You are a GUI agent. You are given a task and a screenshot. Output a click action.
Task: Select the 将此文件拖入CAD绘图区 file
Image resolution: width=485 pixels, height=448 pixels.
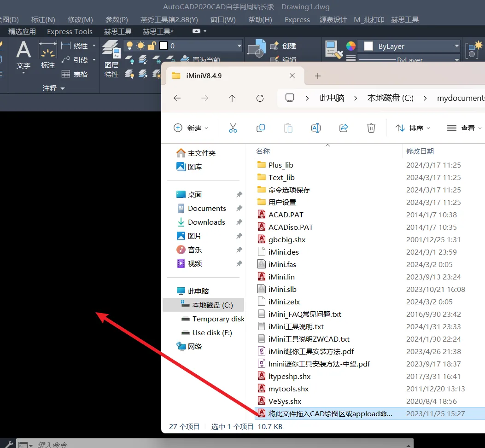pos(330,413)
